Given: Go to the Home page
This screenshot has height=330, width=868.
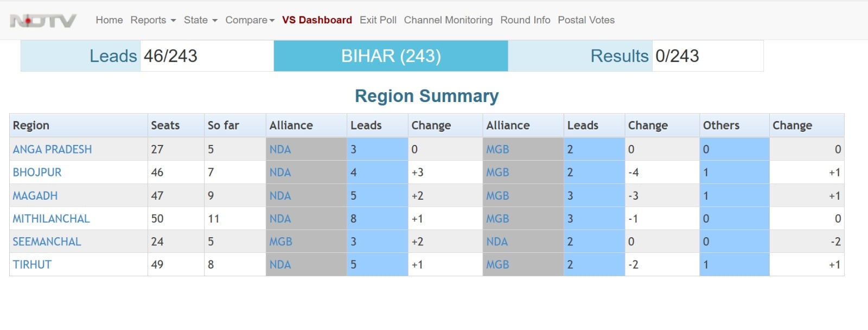Looking at the screenshot, I should pos(109,20).
